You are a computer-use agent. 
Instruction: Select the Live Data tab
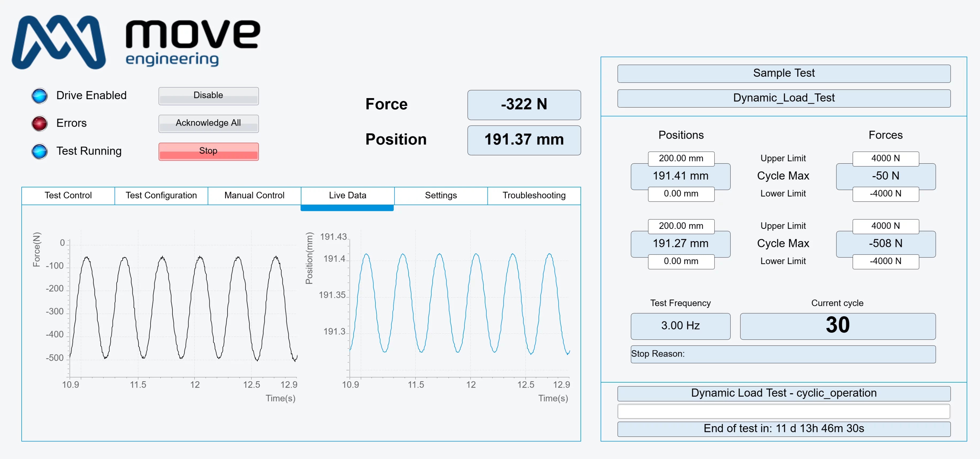coord(347,195)
